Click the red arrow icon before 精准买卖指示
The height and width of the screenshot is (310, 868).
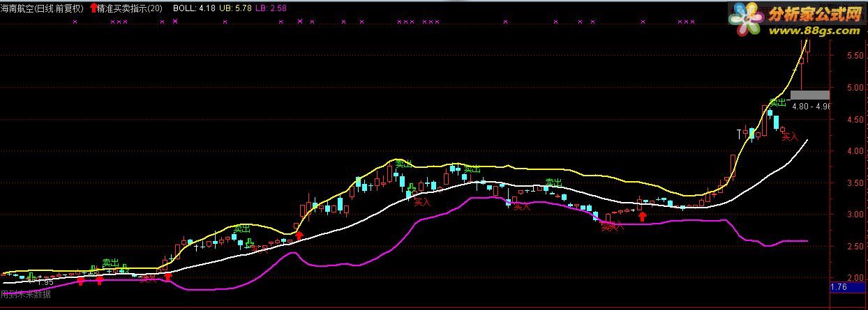(94, 8)
